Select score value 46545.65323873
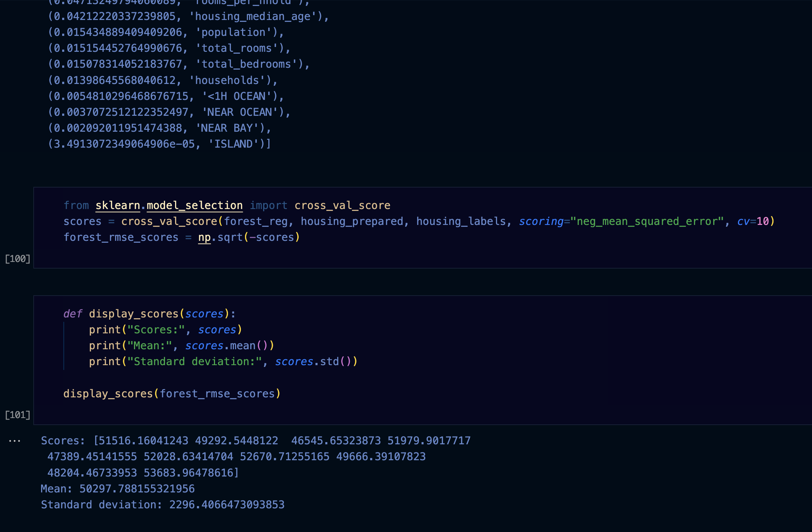 tap(336, 441)
